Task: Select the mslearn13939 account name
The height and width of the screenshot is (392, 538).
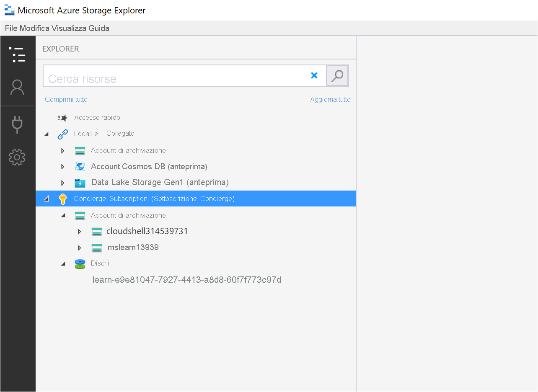Action: pyautogui.click(x=133, y=248)
